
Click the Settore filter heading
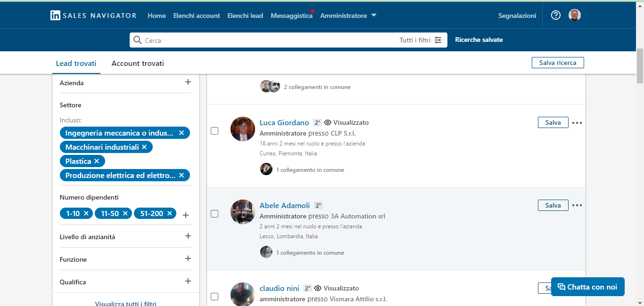[x=71, y=105]
